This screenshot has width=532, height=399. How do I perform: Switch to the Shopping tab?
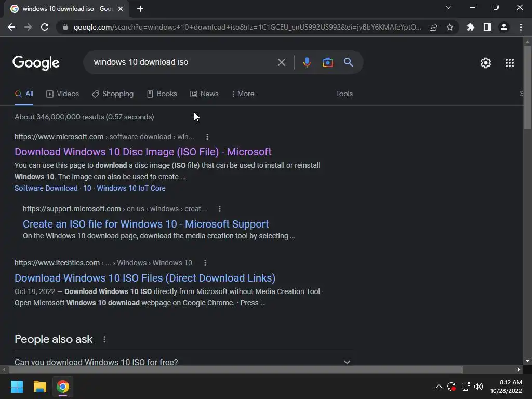pyautogui.click(x=113, y=94)
